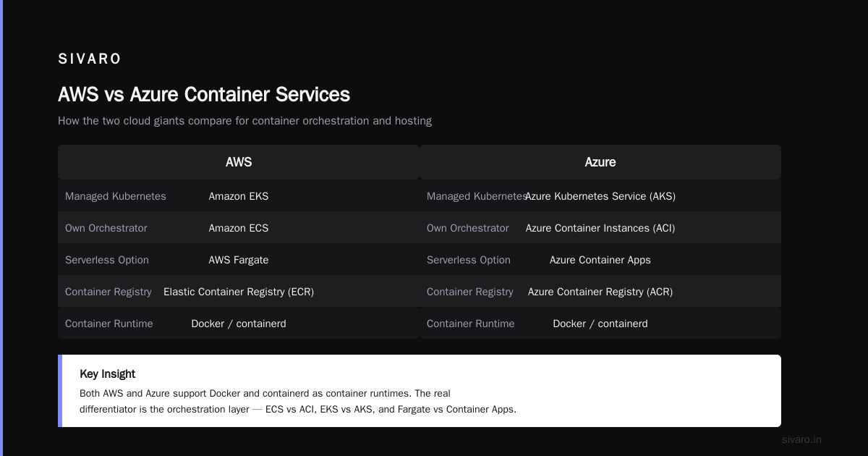Click the Key Insight paragraph text

click(x=298, y=402)
